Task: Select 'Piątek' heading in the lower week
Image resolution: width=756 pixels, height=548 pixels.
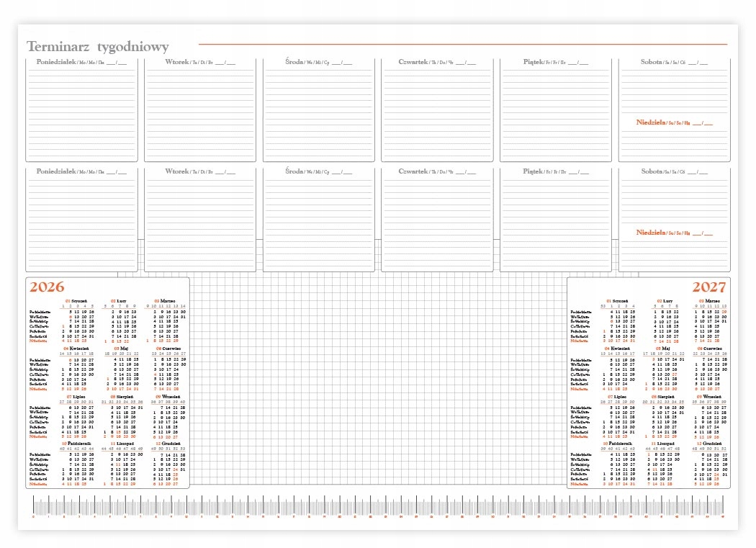Action: pos(534,171)
